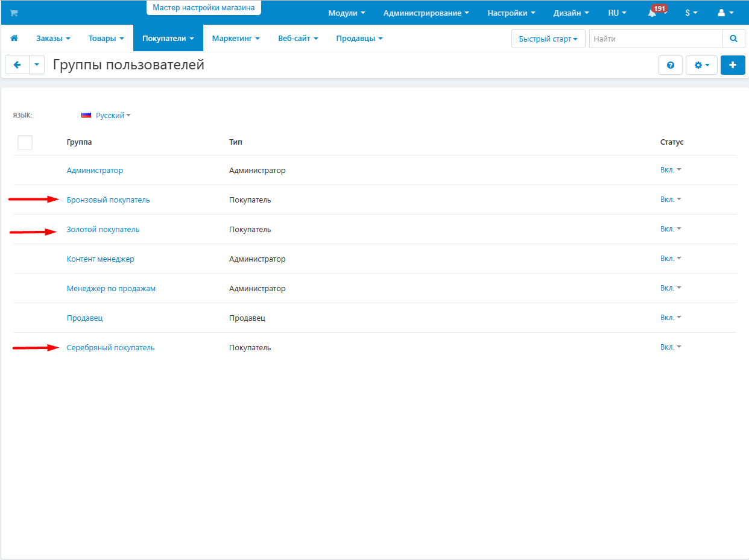This screenshot has width=749, height=560.
Task: Change status of Менеджер по продажам group
Action: 671,288
